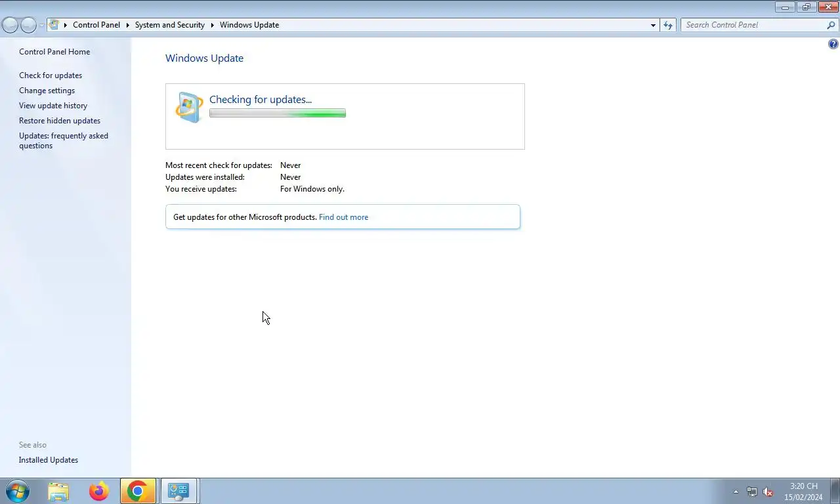840x504 pixels.
Task: Click the Control Panel icon in address bar
Action: [x=54, y=25]
